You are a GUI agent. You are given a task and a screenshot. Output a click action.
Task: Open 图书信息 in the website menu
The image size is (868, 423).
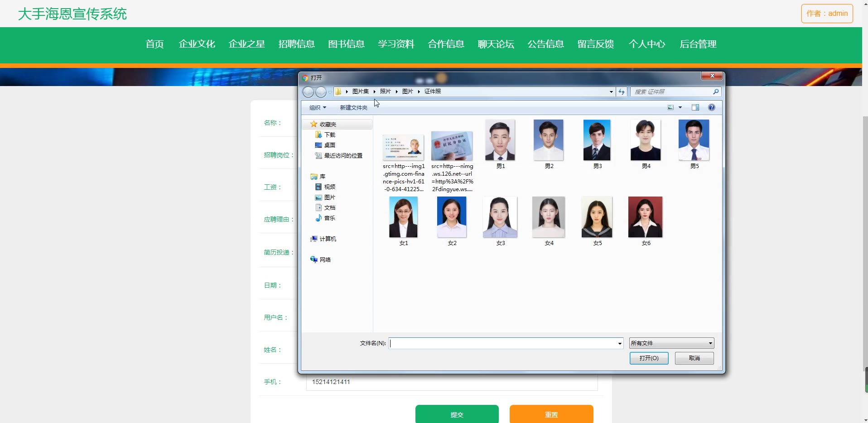point(346,44)
